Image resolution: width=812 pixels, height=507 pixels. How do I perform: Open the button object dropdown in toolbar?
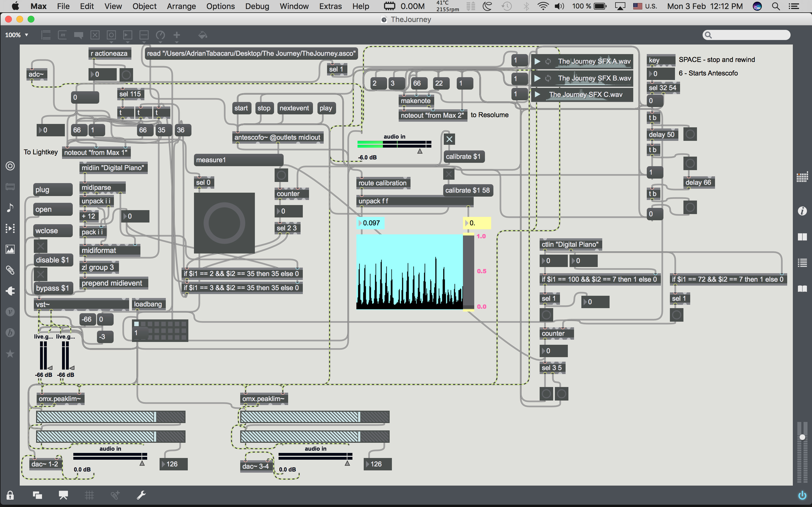point(111,35)
